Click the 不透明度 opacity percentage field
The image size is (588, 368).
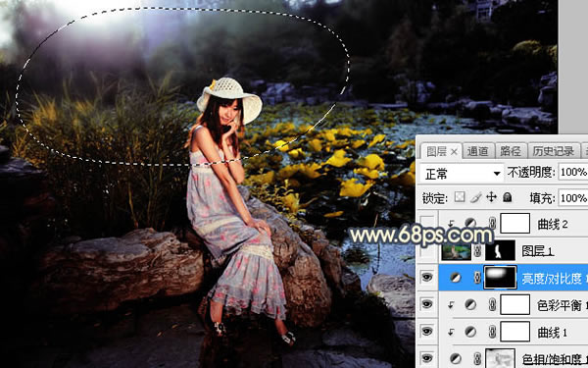pyautogui.click(x=573, y=173)
